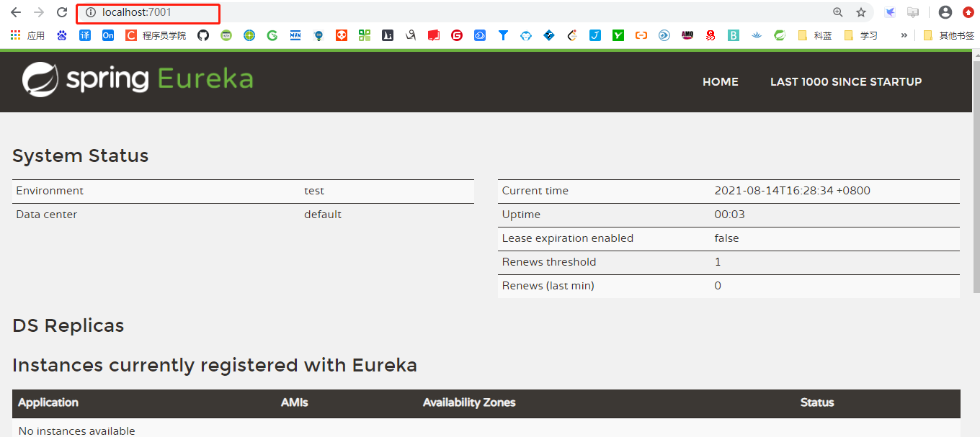Image resolution: width=980 pixels, height=437 pixels.
Task: Open the MVN repository bookmark
Action: (295, 35)
